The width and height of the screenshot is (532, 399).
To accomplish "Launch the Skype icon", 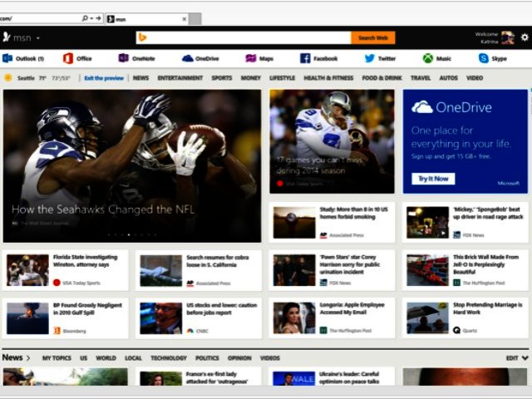I will click(483, 58).
